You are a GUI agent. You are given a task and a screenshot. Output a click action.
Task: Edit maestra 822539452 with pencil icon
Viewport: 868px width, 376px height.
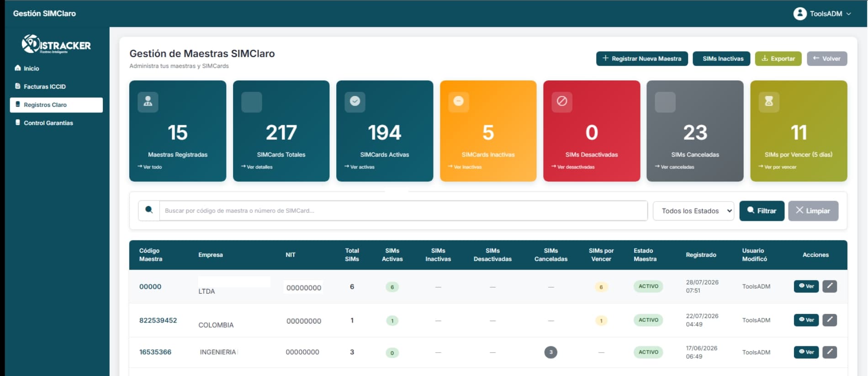(x=830, y=320)
